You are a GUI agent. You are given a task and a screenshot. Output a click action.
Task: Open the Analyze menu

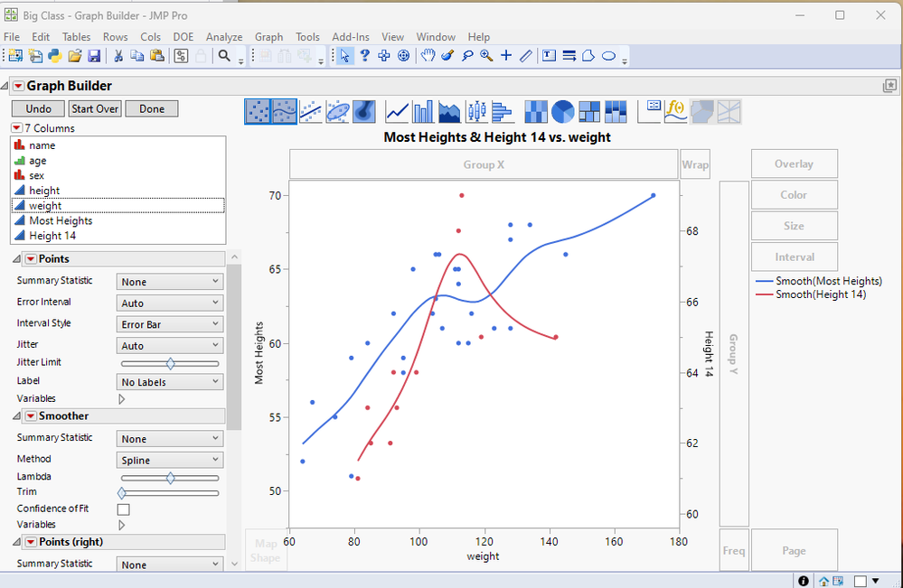[224, 37]
